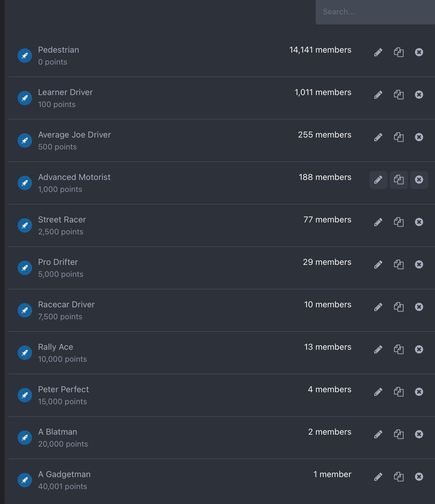The height and width of the screenshot is (504, 435).
Task: Edit the Peter Perfect rank
Action: tap(378, 392)
